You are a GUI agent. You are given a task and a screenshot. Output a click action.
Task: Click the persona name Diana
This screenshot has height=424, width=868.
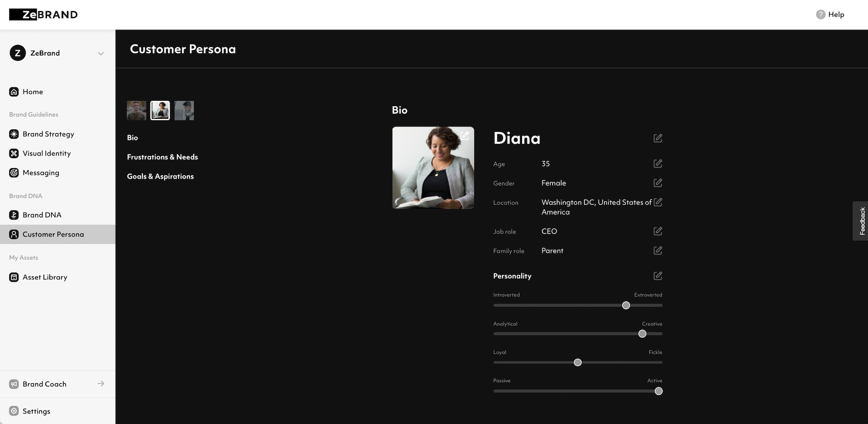tap(517, 138)
